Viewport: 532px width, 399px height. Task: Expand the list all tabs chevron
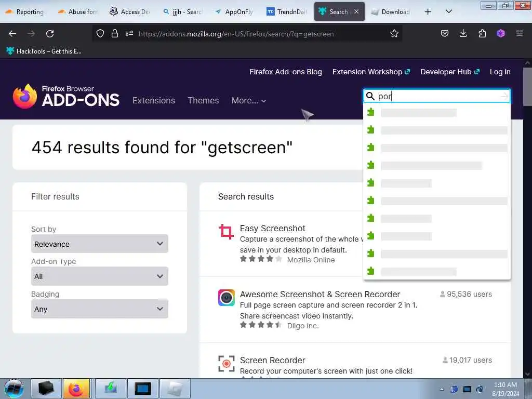(448, 11)
